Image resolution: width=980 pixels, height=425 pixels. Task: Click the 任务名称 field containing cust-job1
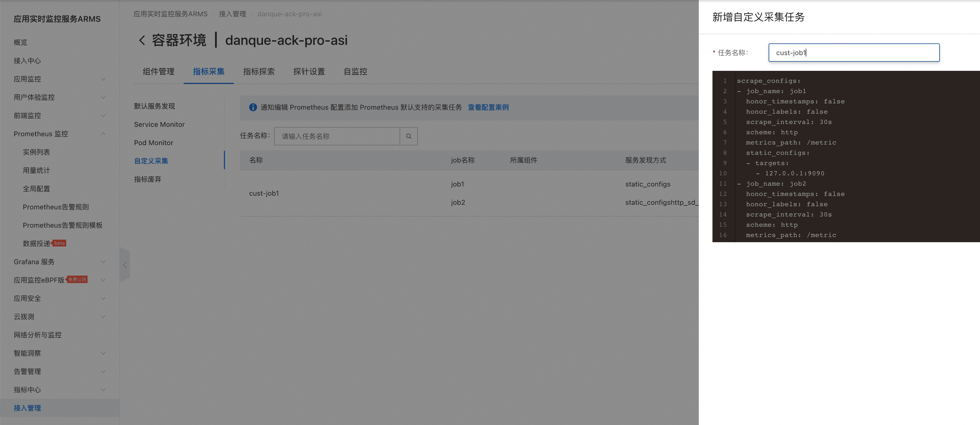point(853,53)
